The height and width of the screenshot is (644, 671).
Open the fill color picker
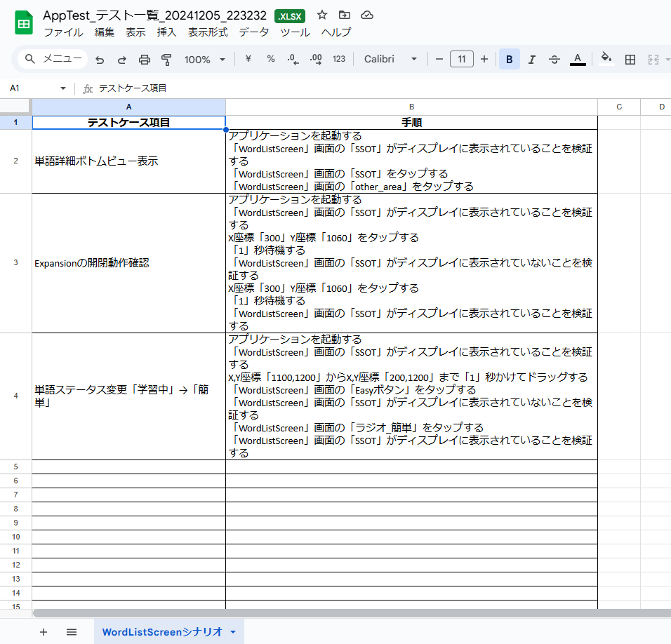pyautogui.click(x=605, y=59)
